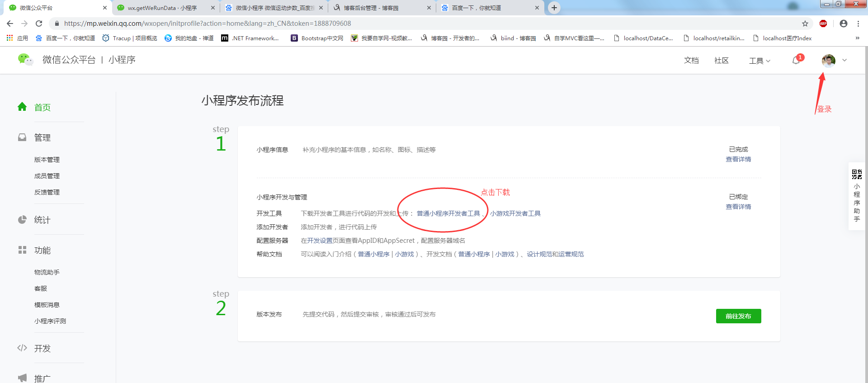The width and height of the screenshot is (868, 383).
Task: Open localhost/DataCe... bookmark
Action: pos(643,38)
